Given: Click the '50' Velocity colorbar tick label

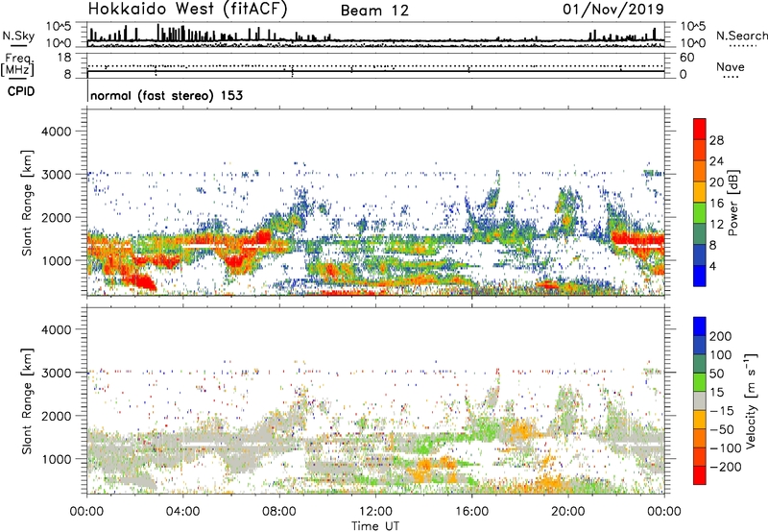Looking at the screenshot, I should 716,374.
